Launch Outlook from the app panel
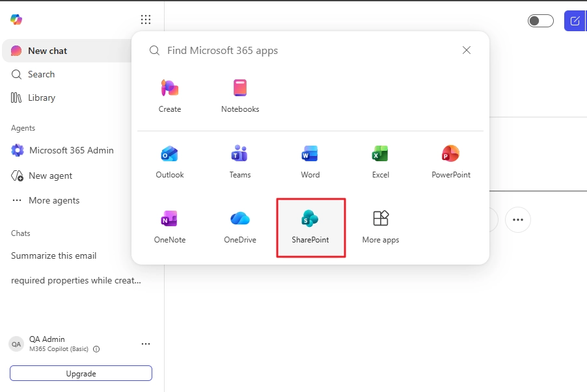The height and width of the screenshot is (392, 587). [x=170, y=162]
